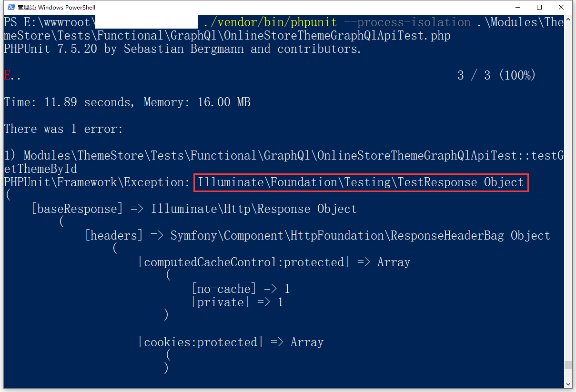Minimize the PowerShell window
Screen dimensions: 576x392
point(517,7)
